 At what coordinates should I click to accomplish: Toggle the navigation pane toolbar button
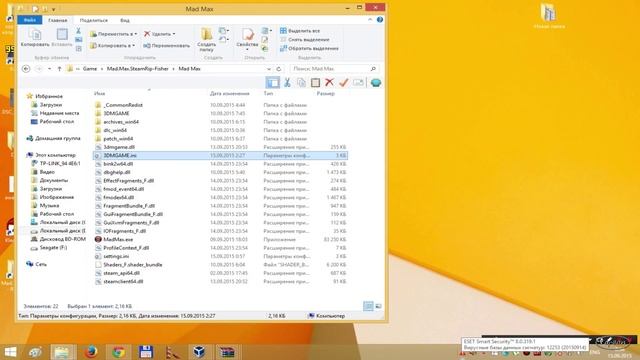point(273,82)
